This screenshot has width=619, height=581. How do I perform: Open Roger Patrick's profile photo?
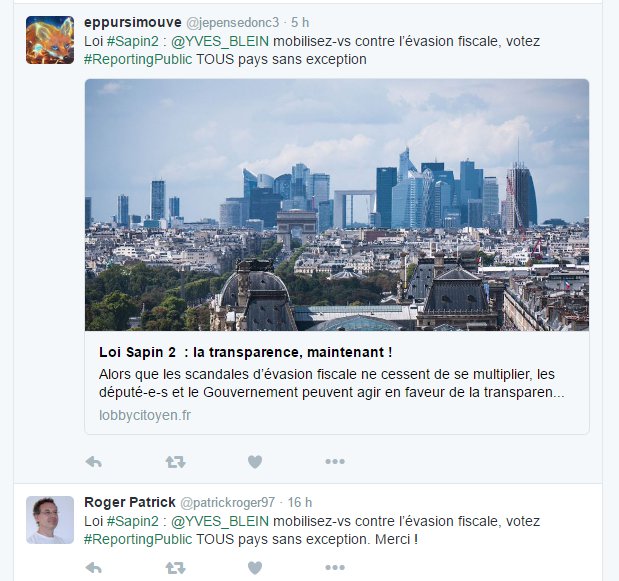tap(50, 520)
